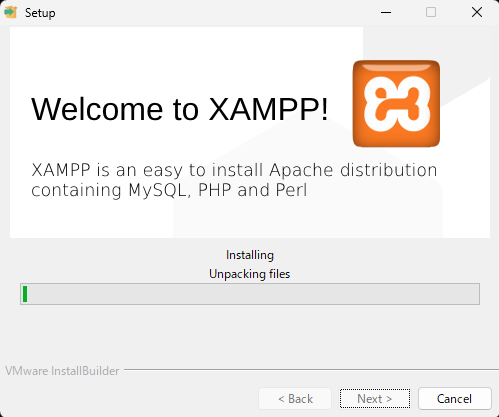This screenshot has width=499, height=417.
Task: Minimize the Setup window
Action: coord(386,13)
